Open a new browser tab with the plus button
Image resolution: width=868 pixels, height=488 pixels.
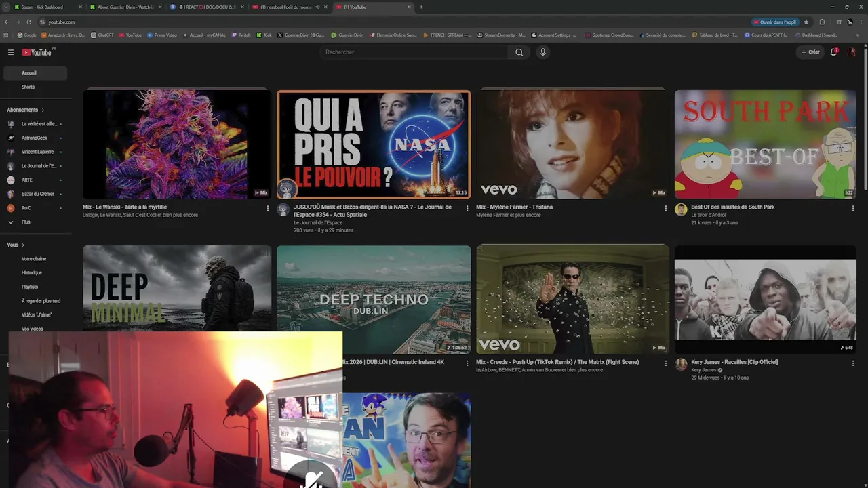[421, 7]
